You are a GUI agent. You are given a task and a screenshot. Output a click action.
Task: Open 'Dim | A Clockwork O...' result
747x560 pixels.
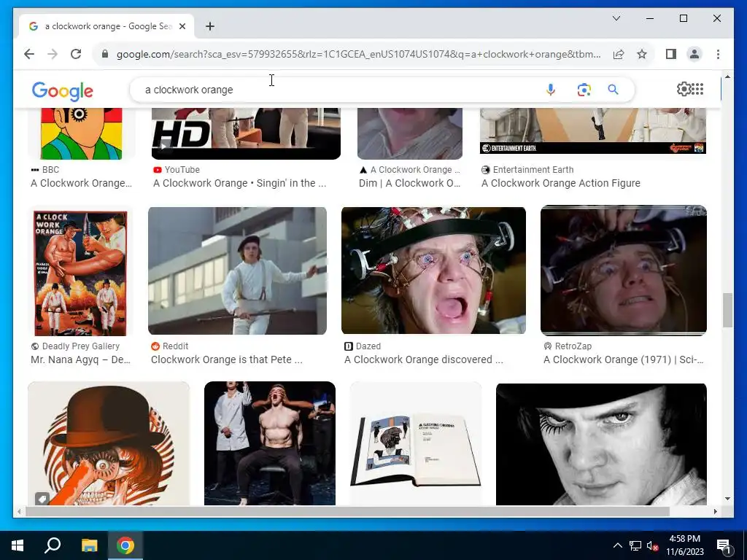pos(410,183)
